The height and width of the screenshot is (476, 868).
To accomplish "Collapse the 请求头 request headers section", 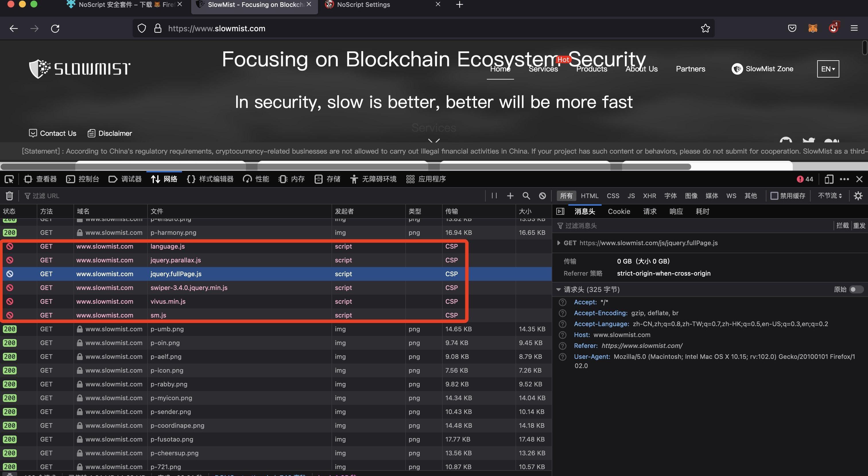I will pos(558,290).
